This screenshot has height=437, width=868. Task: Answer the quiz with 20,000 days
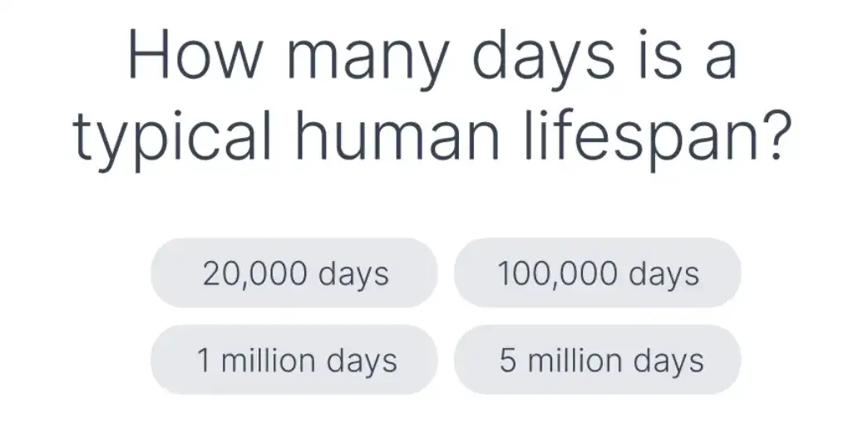(294, 273)
